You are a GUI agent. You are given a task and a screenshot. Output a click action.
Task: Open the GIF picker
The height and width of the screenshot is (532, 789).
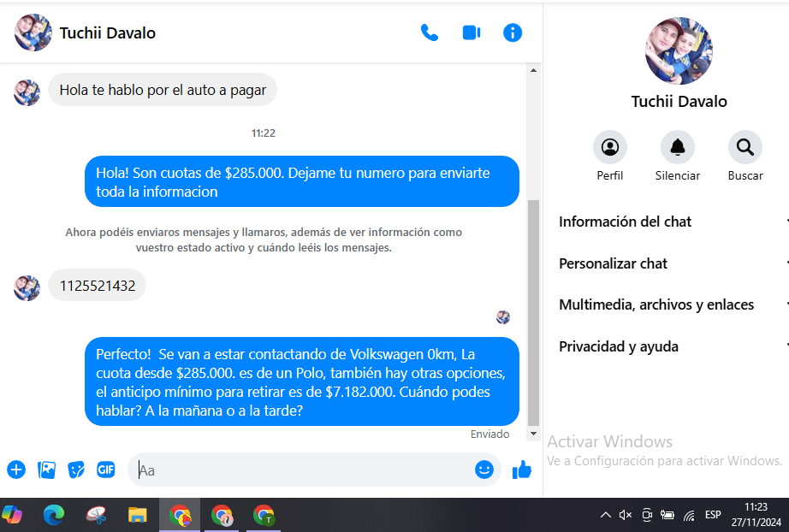click(x=105, y=470)
